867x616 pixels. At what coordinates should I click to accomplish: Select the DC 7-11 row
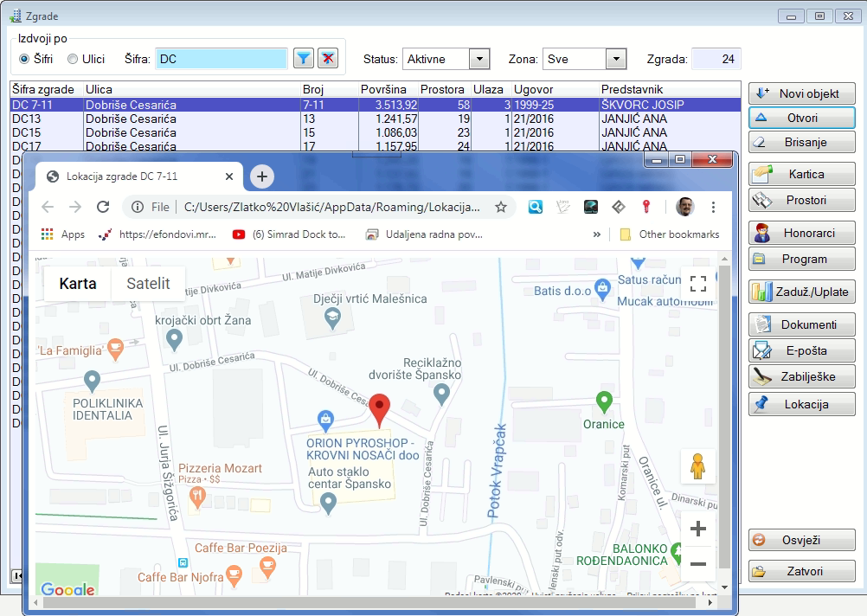click(376, 105)
